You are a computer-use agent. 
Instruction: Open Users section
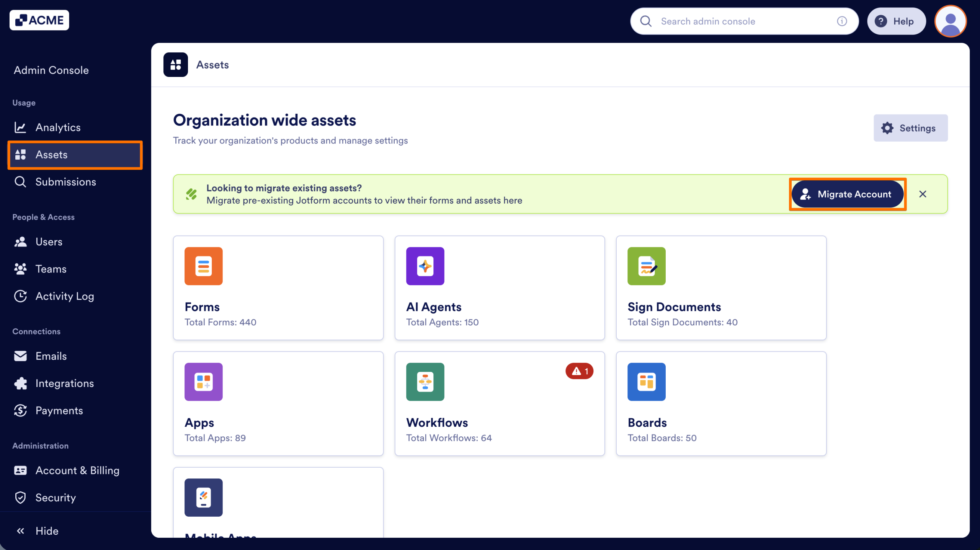75,242
